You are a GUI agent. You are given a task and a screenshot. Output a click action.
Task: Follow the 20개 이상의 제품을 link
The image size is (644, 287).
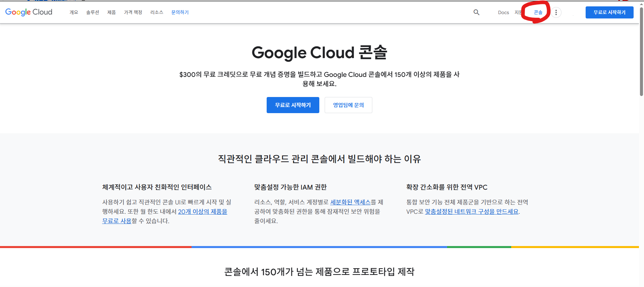[203, 211]
